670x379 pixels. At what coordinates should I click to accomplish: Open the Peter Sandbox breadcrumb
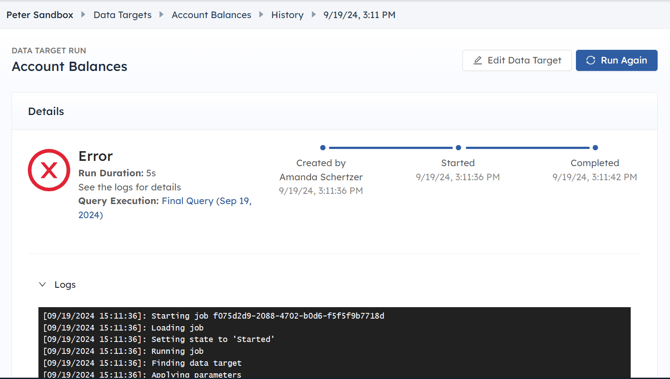point(40,15)
